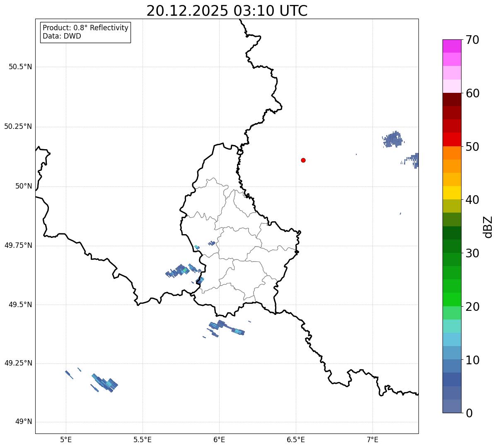Click the title "20.12.2025 03:10 UTC"
The height and width of the screenshot is (448, 498).
point(227,10)
